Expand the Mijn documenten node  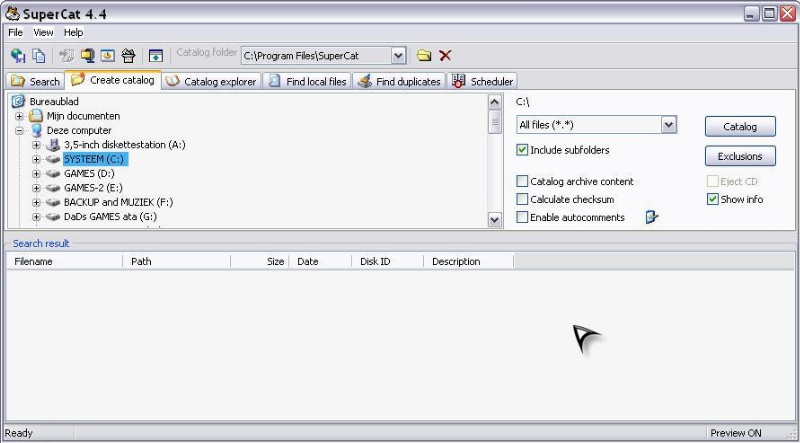pyautogui.click(x=19, y=116)
